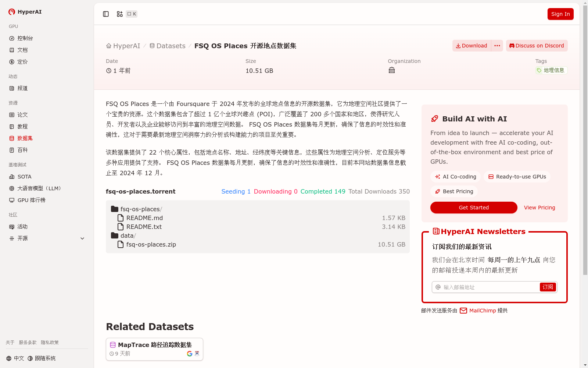This screenshot has height=368, width=588.
Task: Click the 关于 footer link
Action: pos(10,343)
